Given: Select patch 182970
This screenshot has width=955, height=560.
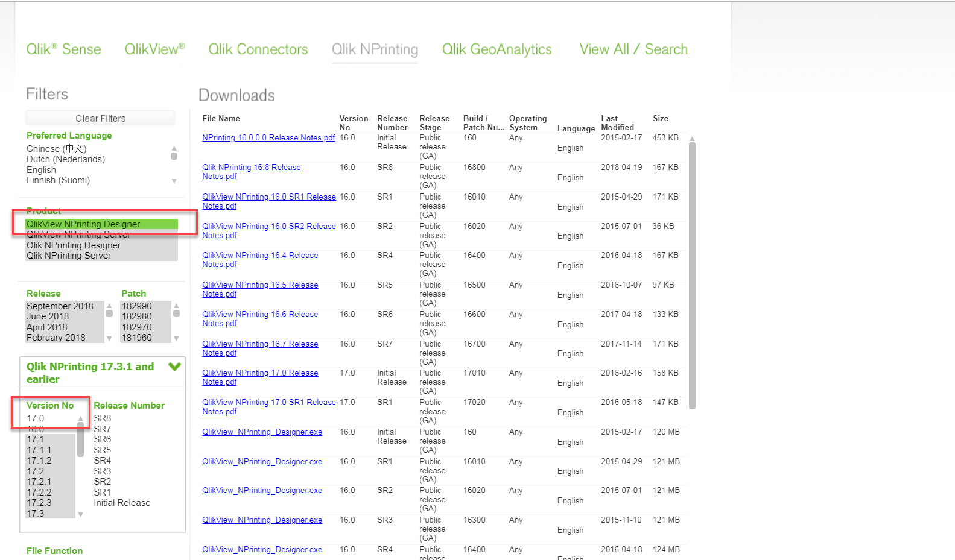Looking at the screenshot, I should (145, 327).
